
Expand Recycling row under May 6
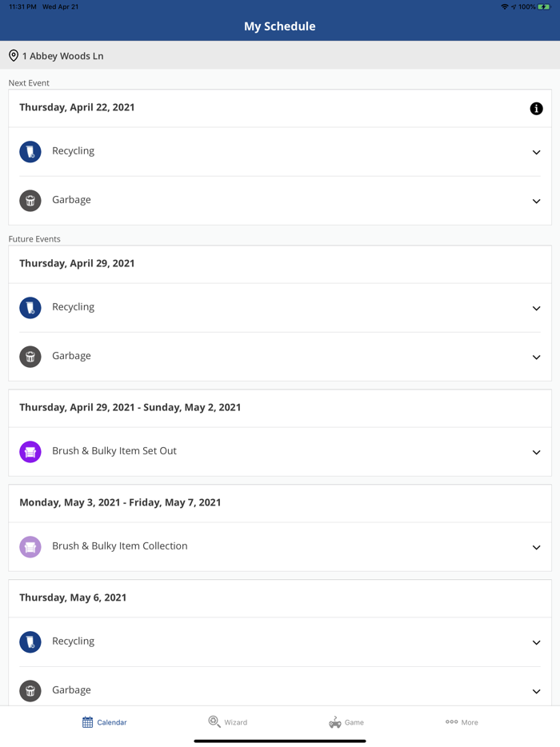pyautogui.click(x=536, y=642)
